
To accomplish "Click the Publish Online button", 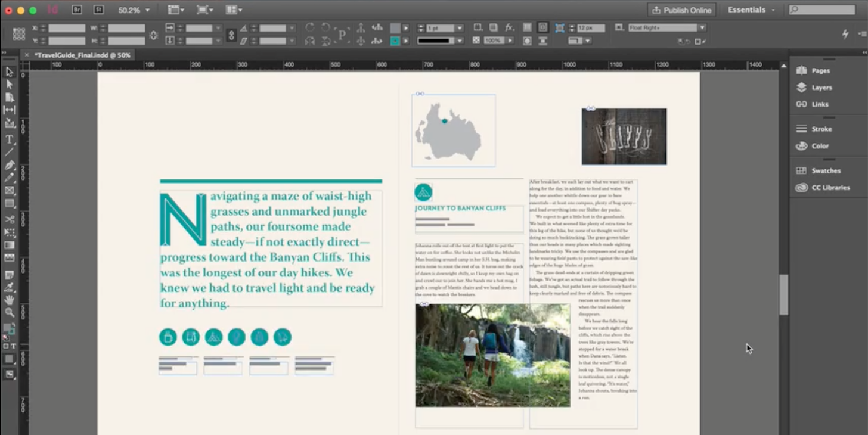I will 681,10.
